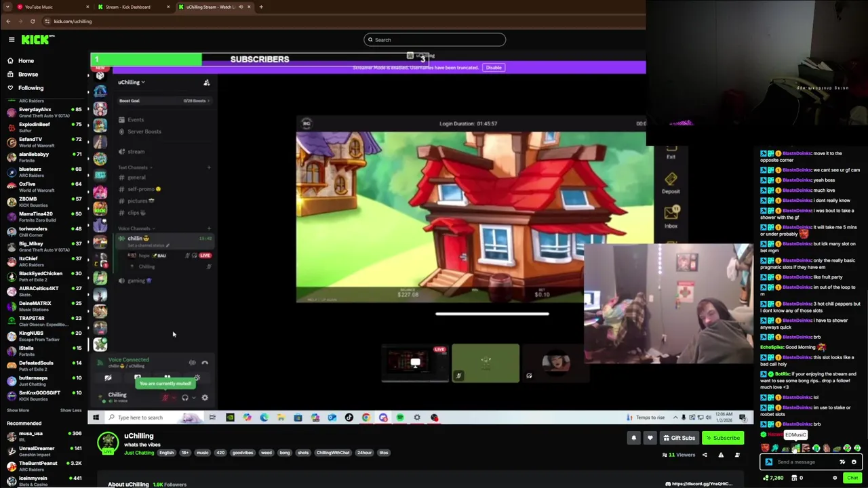Expand Discord headphone output options arrow

point(193,398)
